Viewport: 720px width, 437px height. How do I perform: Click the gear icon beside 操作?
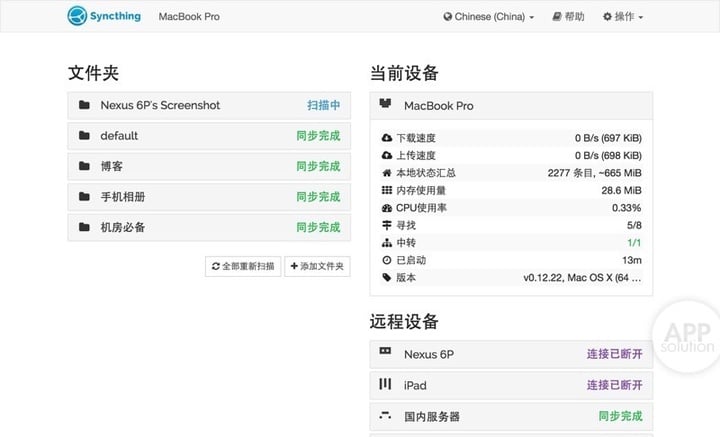coord(607,17)
